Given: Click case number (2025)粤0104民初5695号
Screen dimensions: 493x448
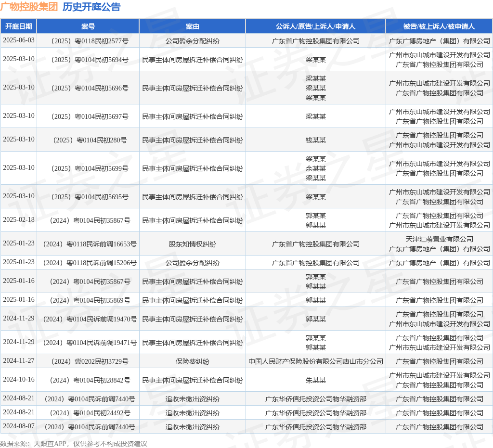Looking at the screenshot, I should pyautogui.click(x=90, y=197).
